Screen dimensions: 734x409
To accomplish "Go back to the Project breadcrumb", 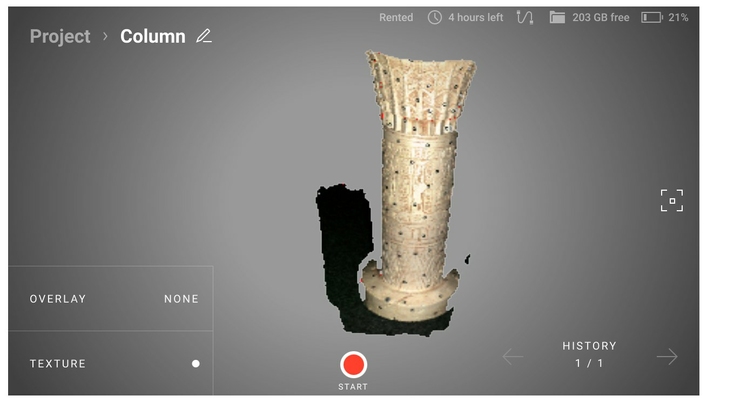I will point(60,37).
